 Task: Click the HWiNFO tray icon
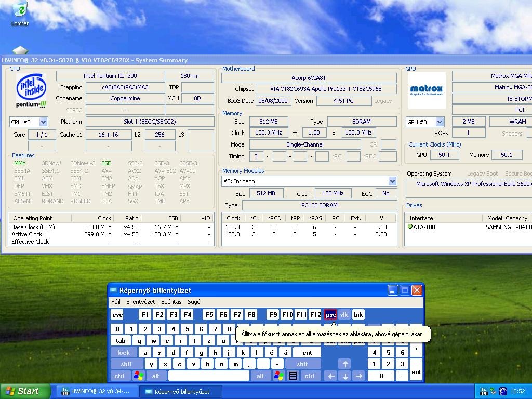484,391
